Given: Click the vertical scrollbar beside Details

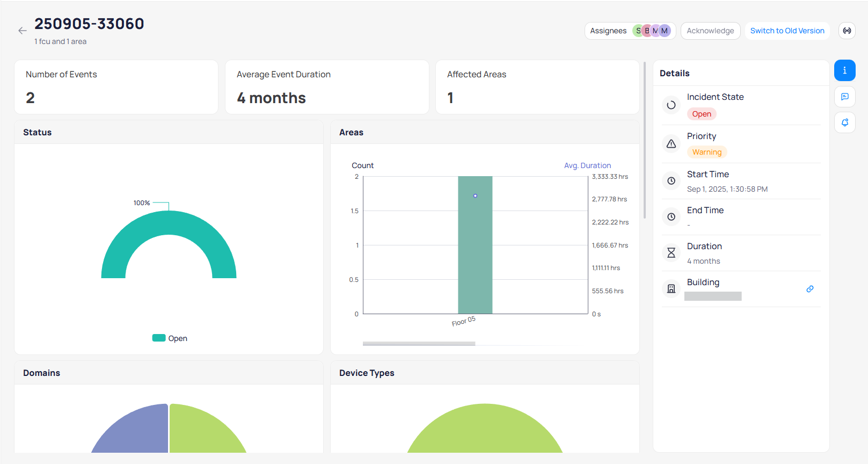Looking at the screenshot, I should tap(644, 140).
